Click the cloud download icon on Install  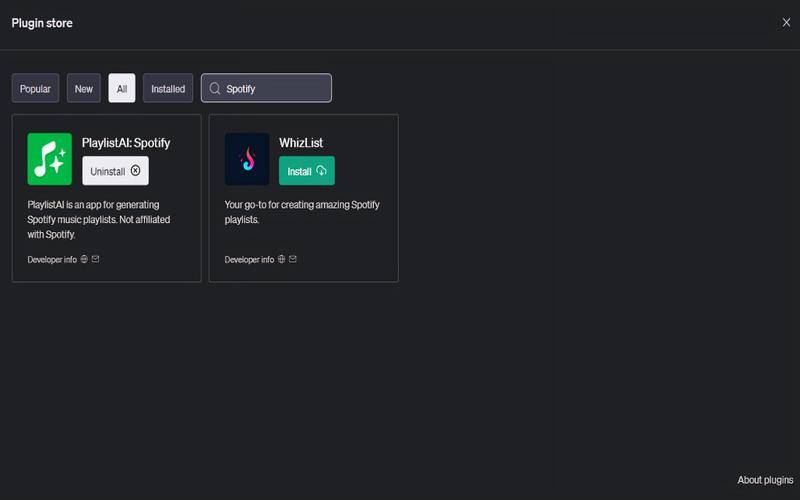coord(321,171)
